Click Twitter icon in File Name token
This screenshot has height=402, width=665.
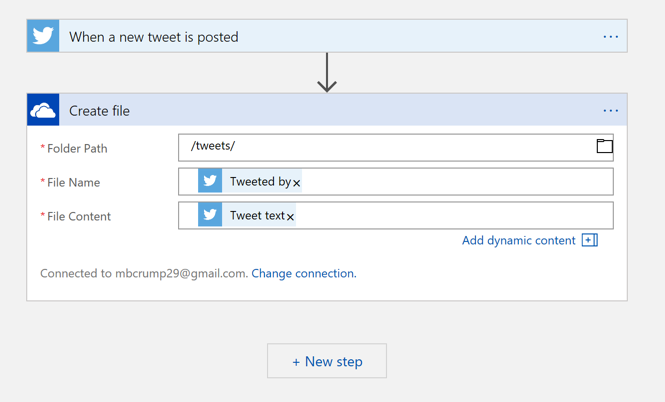210,181
